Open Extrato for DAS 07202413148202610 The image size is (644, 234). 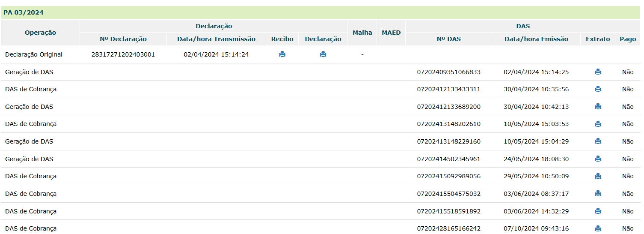[x=598, y=124]
